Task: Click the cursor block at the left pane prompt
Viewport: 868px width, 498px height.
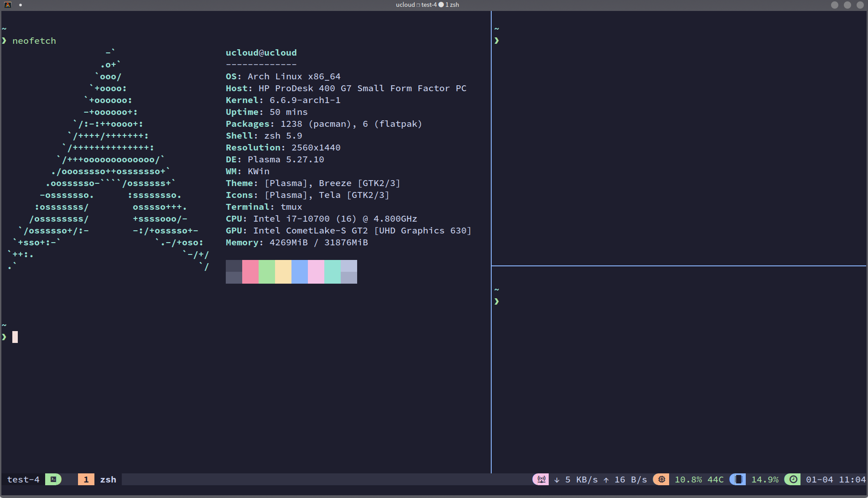Action: coord(15,337)
